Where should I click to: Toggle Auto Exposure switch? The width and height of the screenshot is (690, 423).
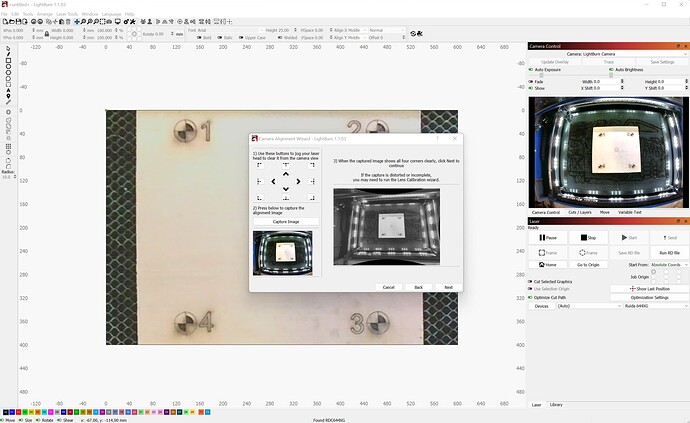click(x=531, y=70)
